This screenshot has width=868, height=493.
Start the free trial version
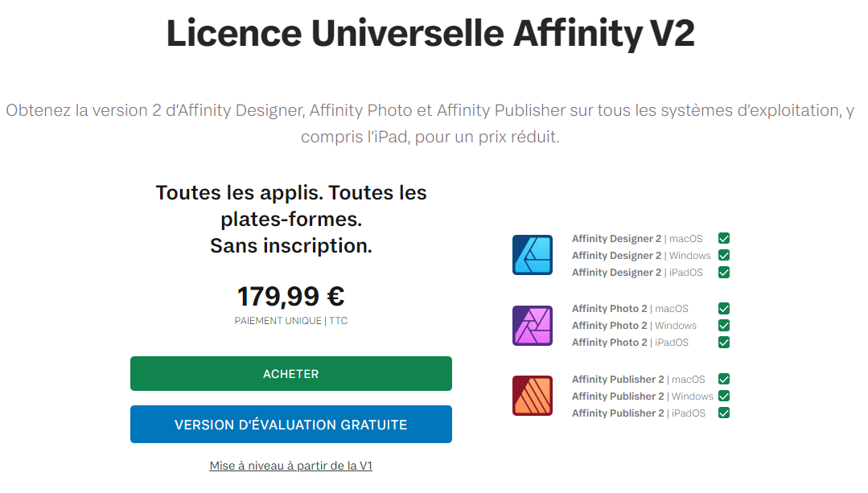tap(290, 424)
